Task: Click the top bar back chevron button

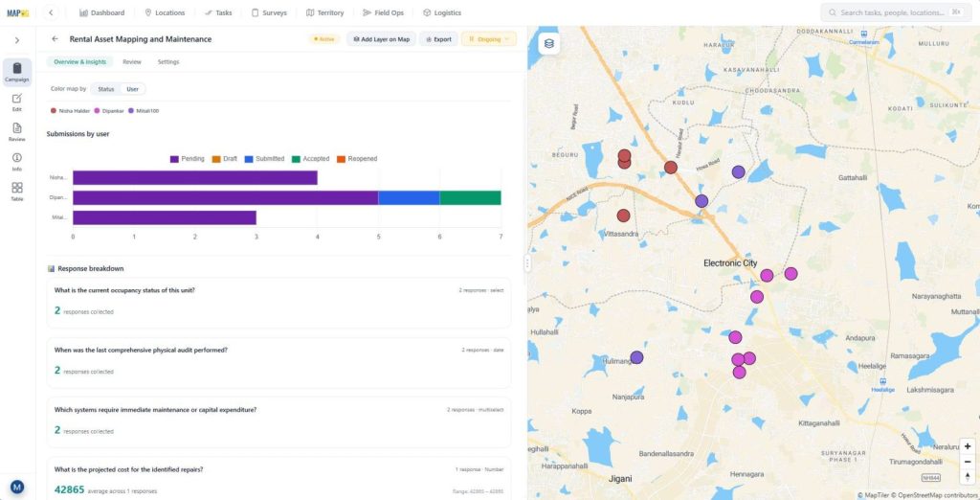Action: tap(51, 12)
